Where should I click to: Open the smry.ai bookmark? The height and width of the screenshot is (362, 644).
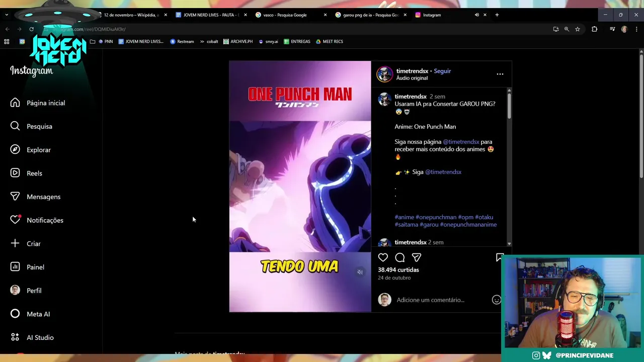pos(268,41)
